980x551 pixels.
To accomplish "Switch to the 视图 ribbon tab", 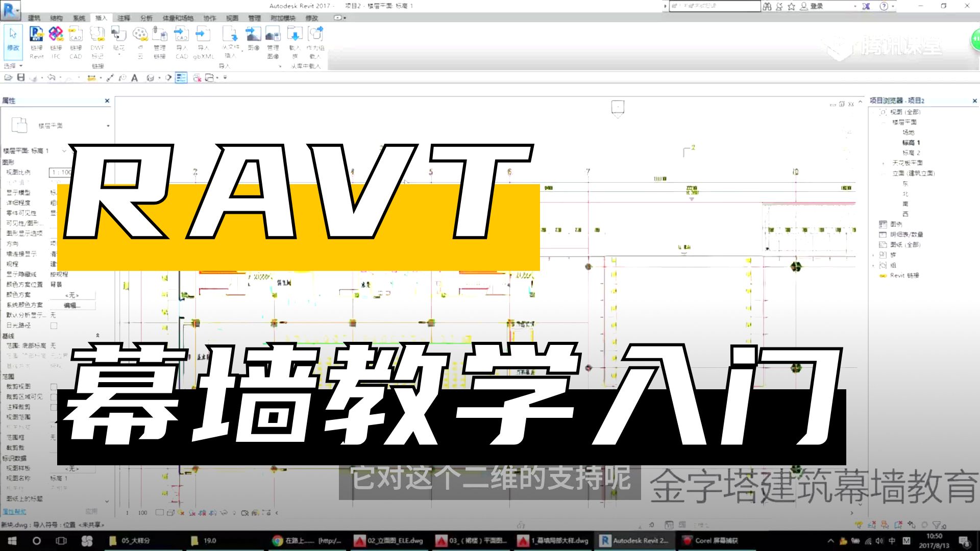I will (233, 17).
